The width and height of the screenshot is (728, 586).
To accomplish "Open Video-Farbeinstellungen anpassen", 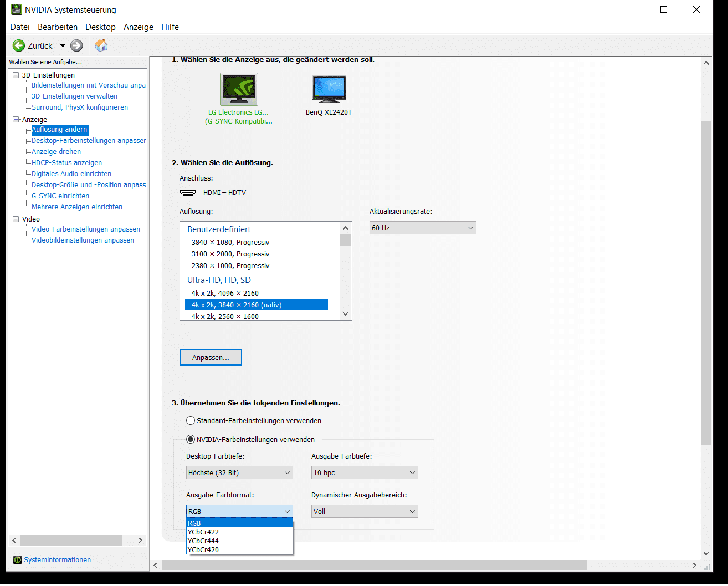I will [x=86, y=229].
